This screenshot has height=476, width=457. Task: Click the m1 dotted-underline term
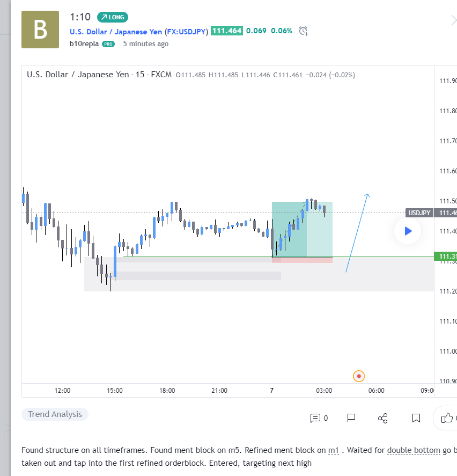pos(333,450)
